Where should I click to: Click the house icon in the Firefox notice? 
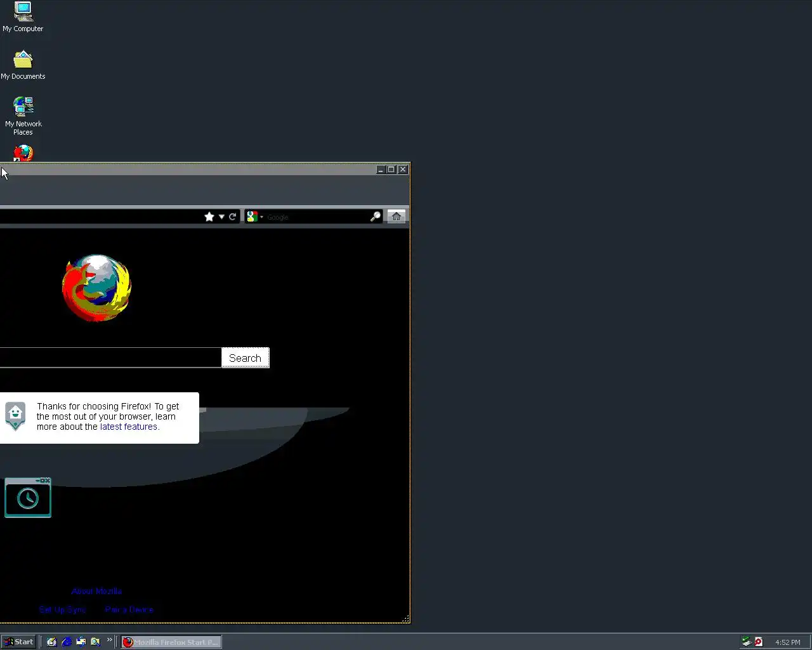click(x=15, y=416)
